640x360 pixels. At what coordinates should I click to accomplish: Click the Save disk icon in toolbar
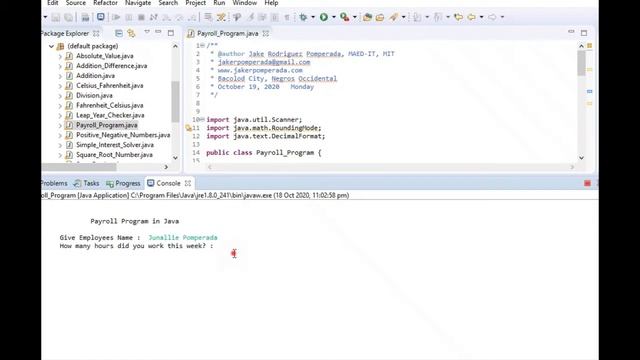coord(56,17)
